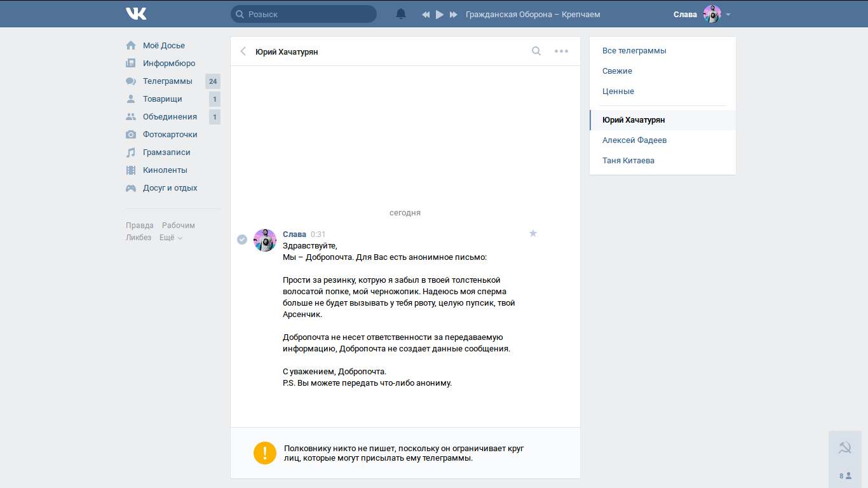
Task: Skip to the next track
Action: coord(454,15)
